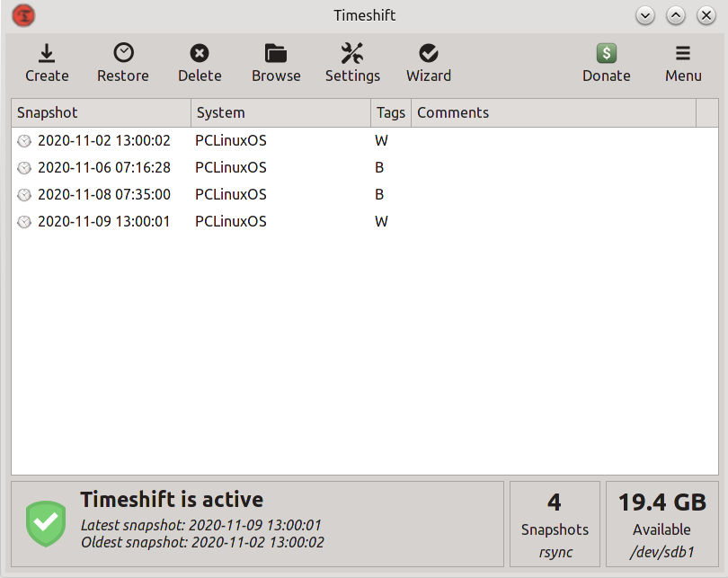Click the Timeshift app icon in title bar

(x=23, y=15)
